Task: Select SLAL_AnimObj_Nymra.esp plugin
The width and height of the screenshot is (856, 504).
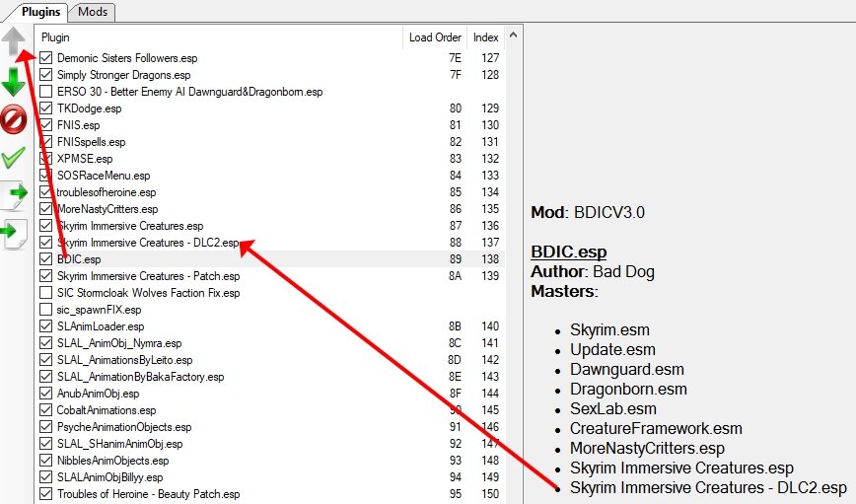Action: coord(270,343)
